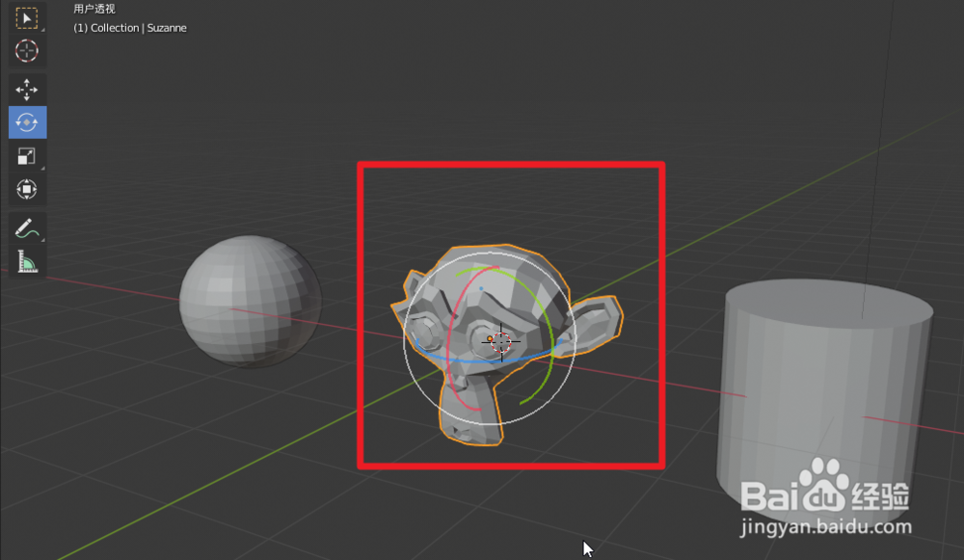Screen dimensions: 964x560
Task: Click the '(1) Collection | Suzanne' text
Action: [x=130, y=28]
